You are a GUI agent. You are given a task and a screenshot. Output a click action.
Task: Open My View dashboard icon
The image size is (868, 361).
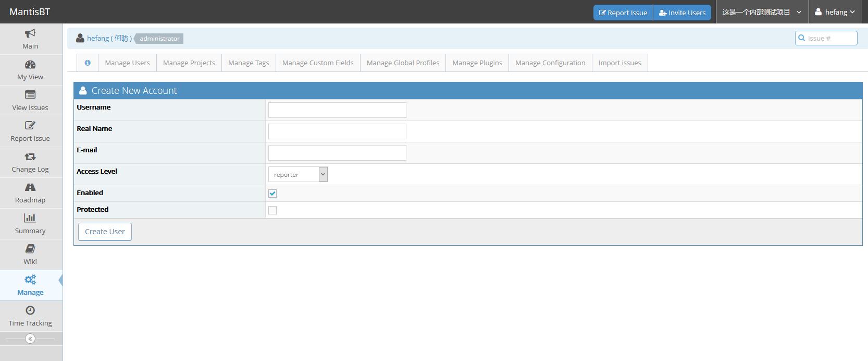30,65
